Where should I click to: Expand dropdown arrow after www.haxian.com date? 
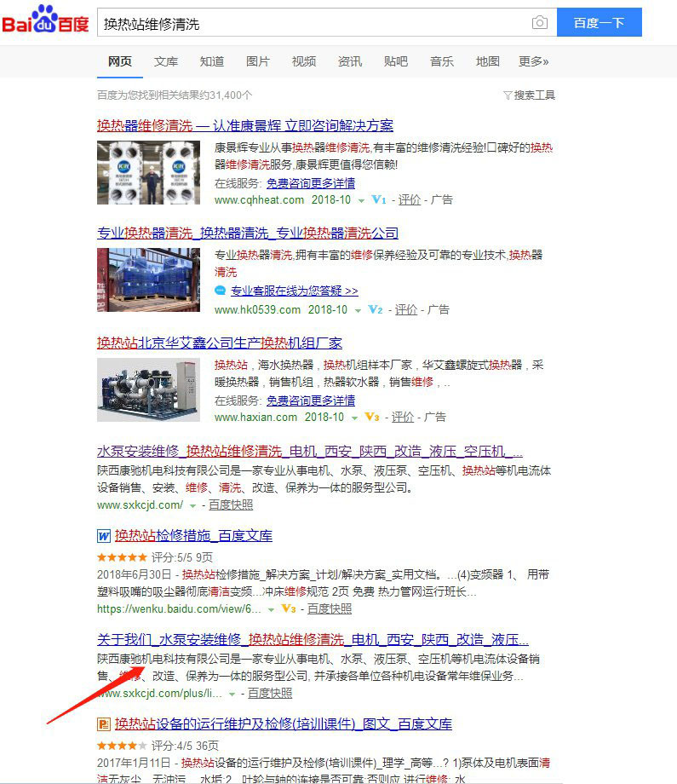click(354, 418)
